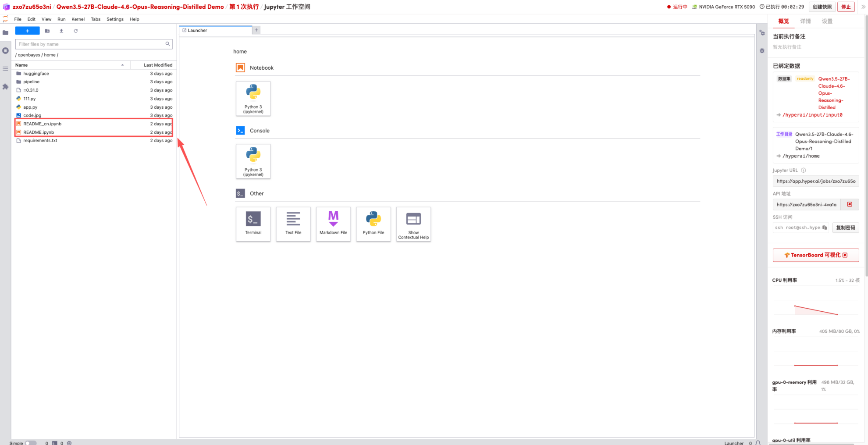
Task: Open TensorBoard 可视化 button
Action: click(x=815, y=255)
